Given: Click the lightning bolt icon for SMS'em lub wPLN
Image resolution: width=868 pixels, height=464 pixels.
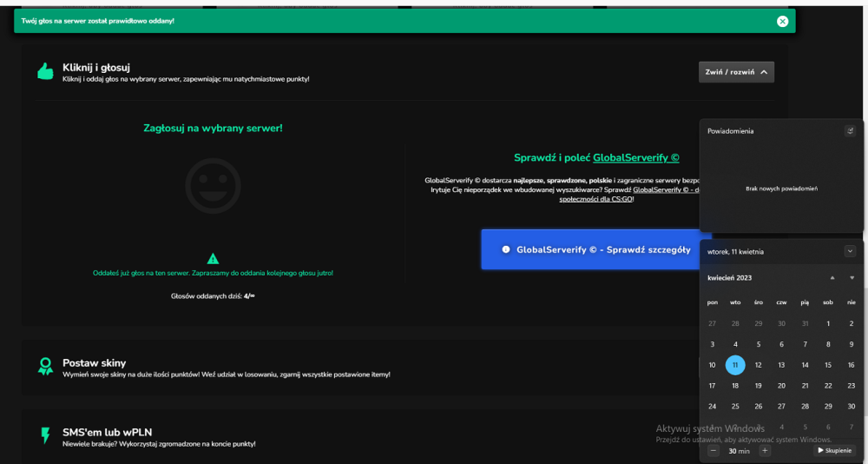Looking at the screenshot, I should (45, 435).
